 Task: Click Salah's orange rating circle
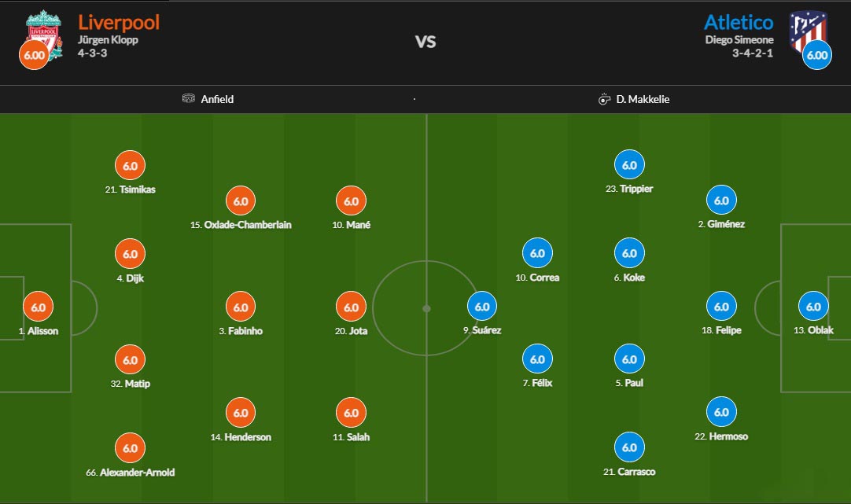pyautogui.click(x=351, y=413)
